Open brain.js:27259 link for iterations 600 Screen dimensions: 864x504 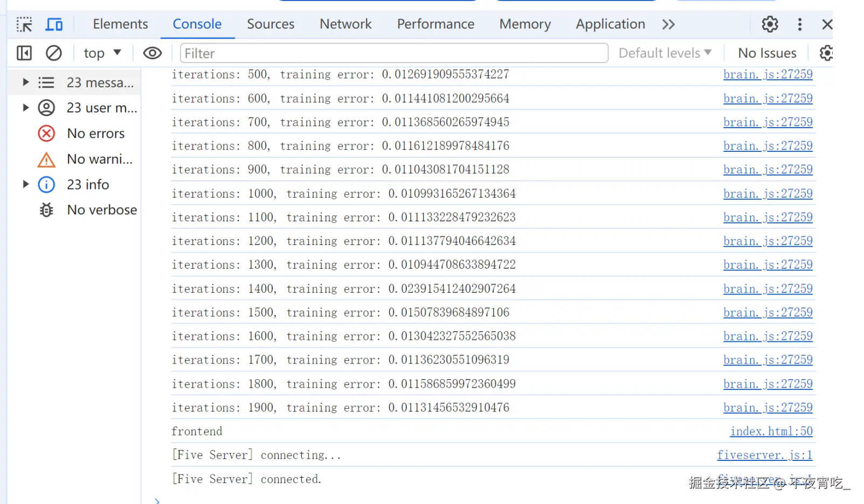(x=768, y=99)
